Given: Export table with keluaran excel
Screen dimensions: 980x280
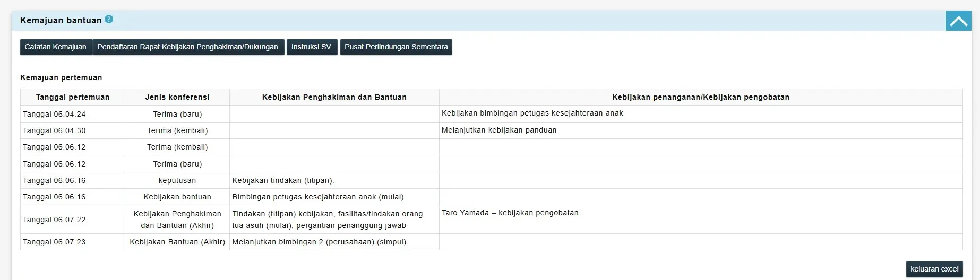Looking at the screenshot, I should (934, 269).
